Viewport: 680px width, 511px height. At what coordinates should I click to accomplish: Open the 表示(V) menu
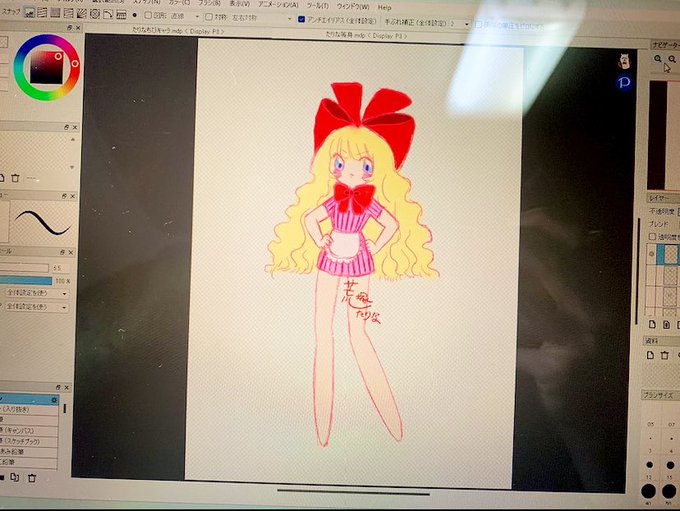click(x=239, y=4)
